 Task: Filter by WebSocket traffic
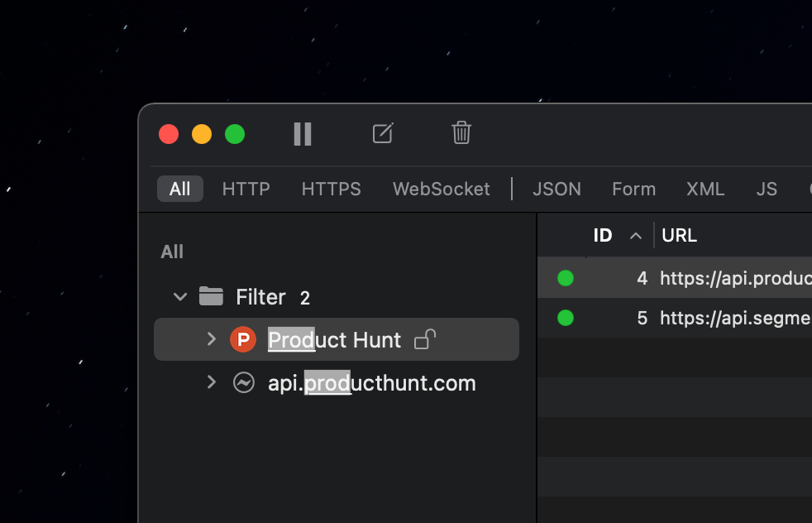click(x=442, y=189)
